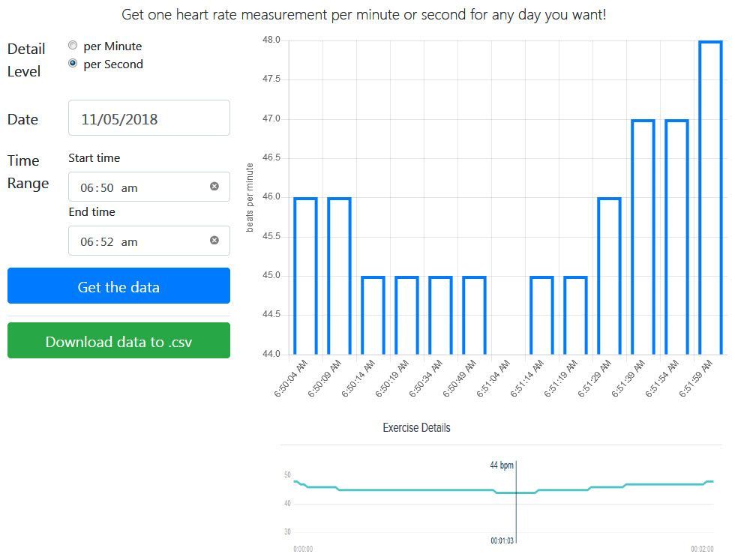Screen dimensions: 735x560
Task: Click the Date field showing 11/05/2018
Action: click(149, 118)
